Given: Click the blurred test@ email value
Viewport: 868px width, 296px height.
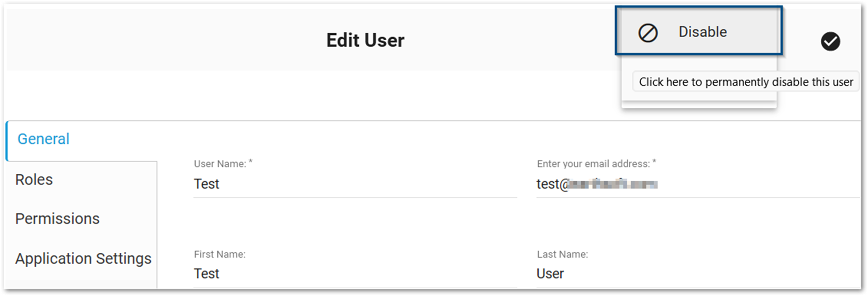Looking at the screenshot, I should click(597, 184).
